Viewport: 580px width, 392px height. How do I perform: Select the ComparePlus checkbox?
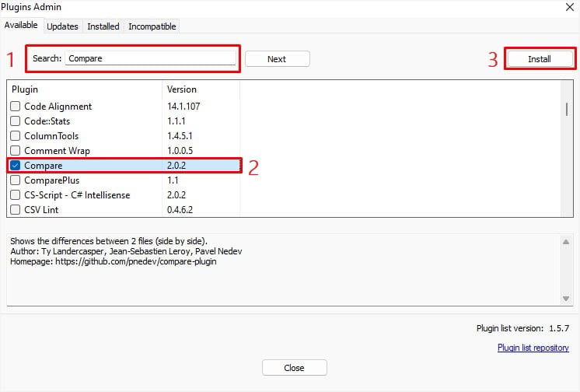tap(16, 180)
